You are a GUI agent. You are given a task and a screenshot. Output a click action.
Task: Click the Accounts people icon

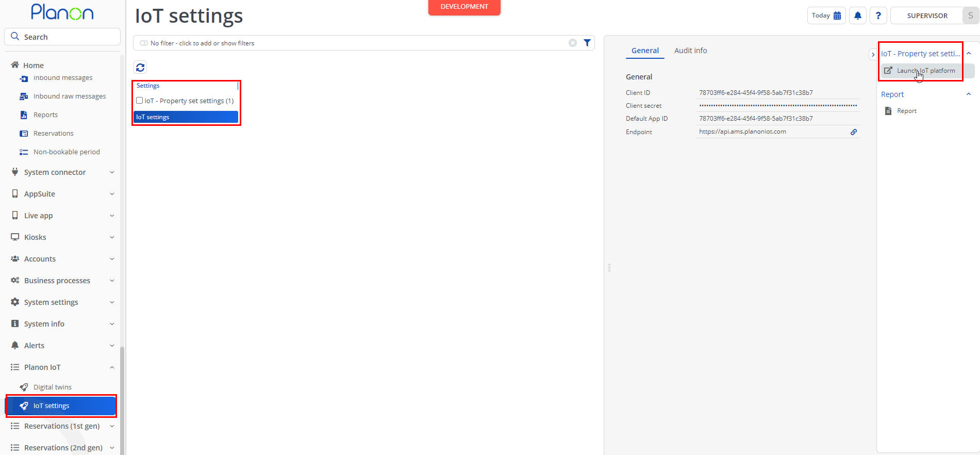tap(15, 258)
